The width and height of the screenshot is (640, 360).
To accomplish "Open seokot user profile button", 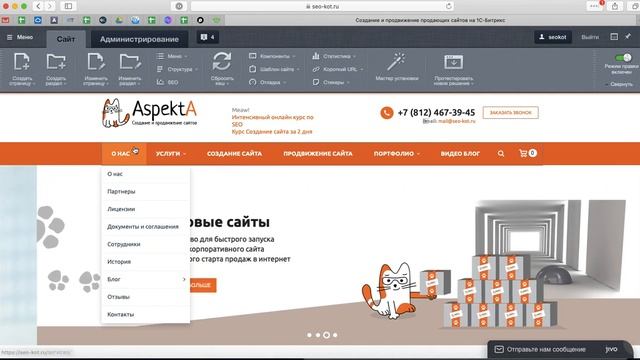I will pos(553,37).
